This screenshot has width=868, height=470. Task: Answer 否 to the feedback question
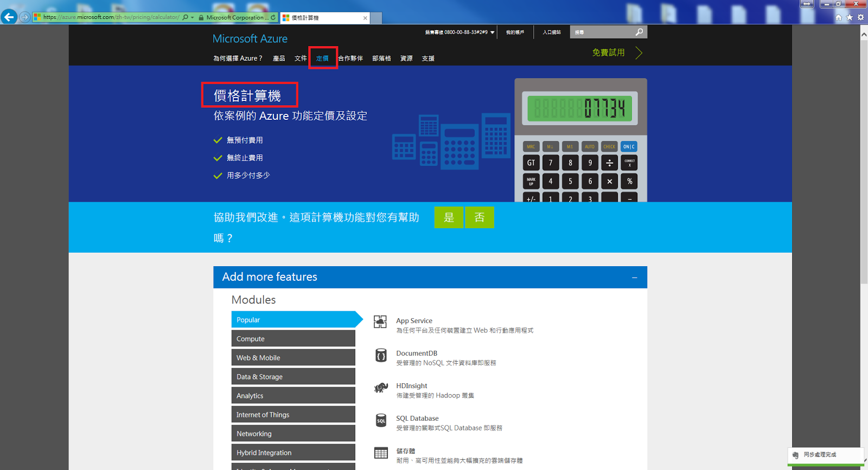point(480,217)
